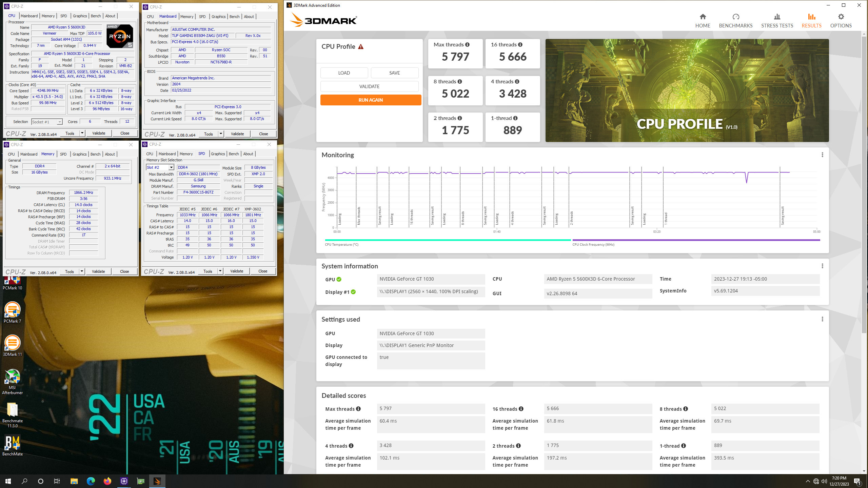Screen dimensions: 868x488
Task: Open STRESS TESTS in 3DMark
Action: coord(777,20)
